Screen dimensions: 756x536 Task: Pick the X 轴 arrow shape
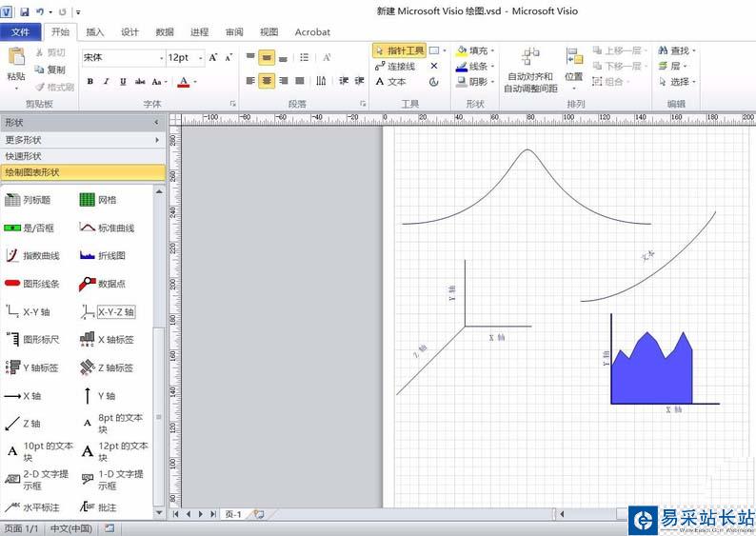23,396
